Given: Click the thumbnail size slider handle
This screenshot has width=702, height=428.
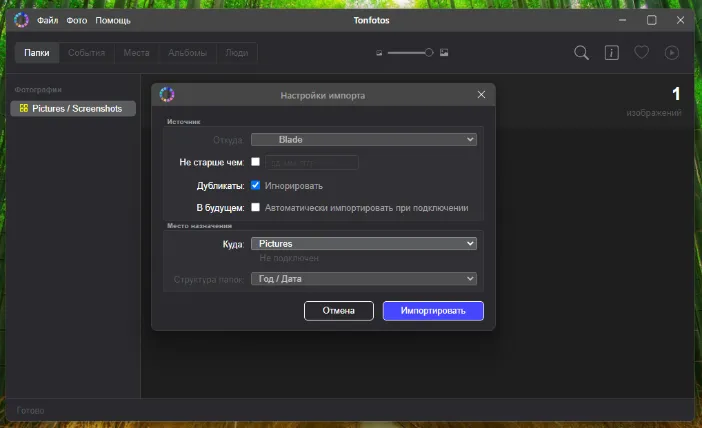Looking at the screenshot, I should click(429, 52).
